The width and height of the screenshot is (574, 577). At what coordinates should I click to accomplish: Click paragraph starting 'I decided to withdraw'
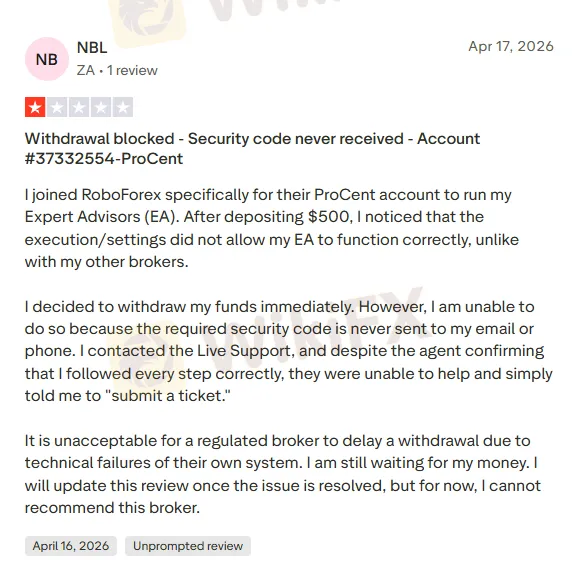pos(289,351)
